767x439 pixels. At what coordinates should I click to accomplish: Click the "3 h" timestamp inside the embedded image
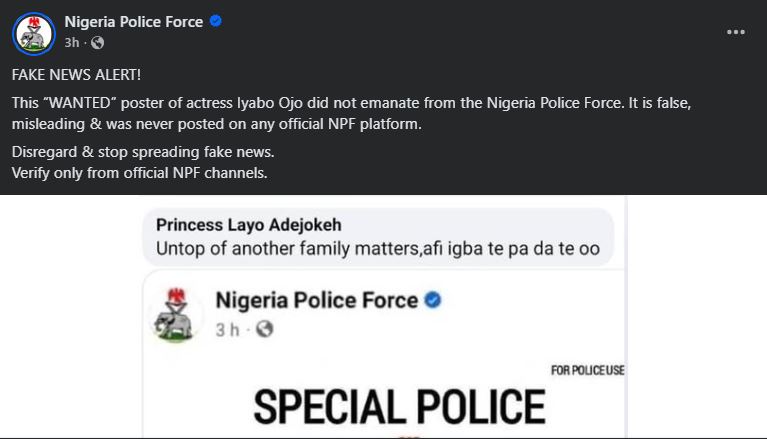point(229,329)
